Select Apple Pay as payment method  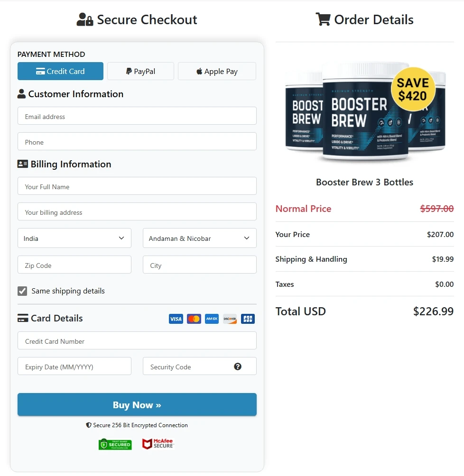tap(217, 71)
